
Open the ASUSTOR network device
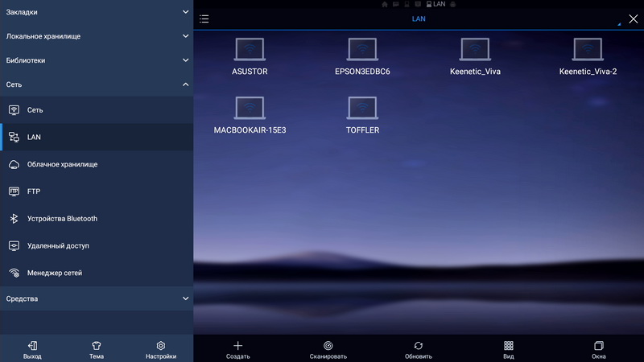tap(250, 51)
